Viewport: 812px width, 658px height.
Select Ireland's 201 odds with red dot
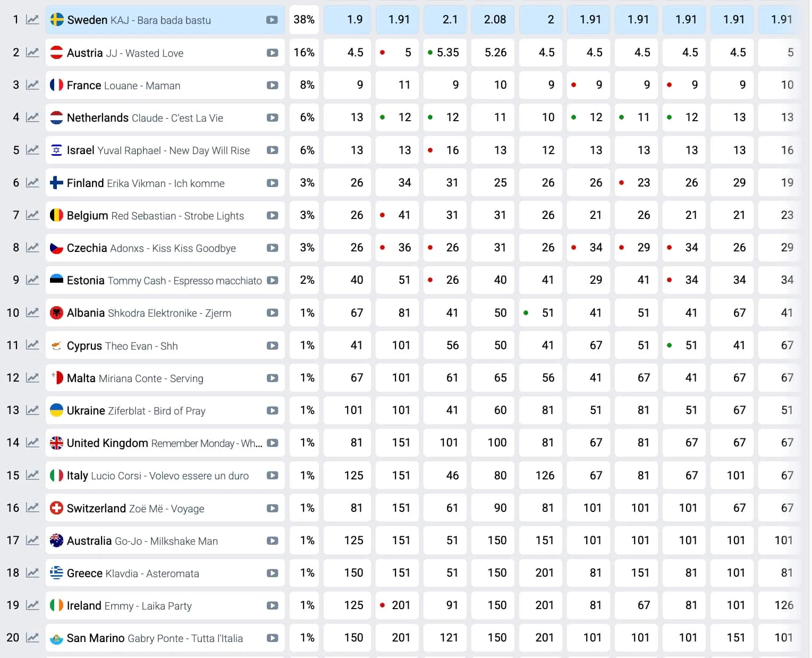396,605
